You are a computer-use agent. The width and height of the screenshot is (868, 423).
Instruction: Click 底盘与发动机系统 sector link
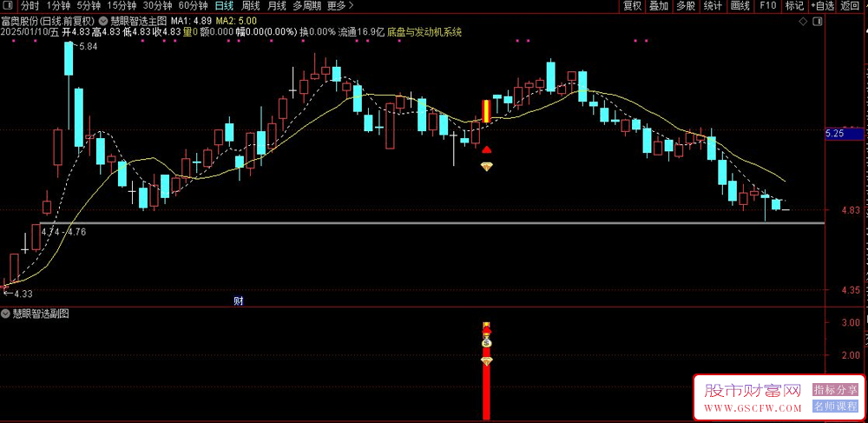[x=424, y=32]
